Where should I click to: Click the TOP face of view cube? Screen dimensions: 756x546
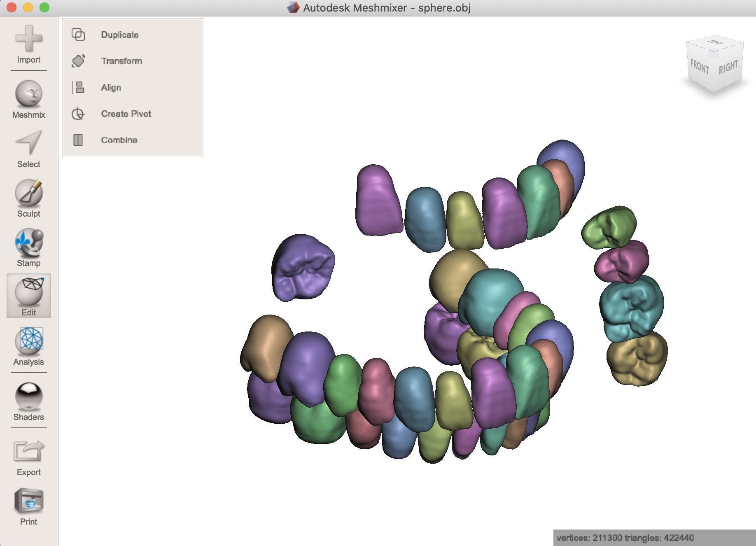tap(715, 43)
